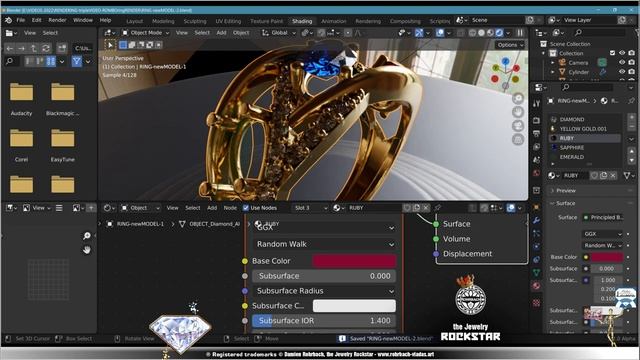Go to parent directory in file browser
The width and height of the screenshot is (640, 360).
point(34,49)
